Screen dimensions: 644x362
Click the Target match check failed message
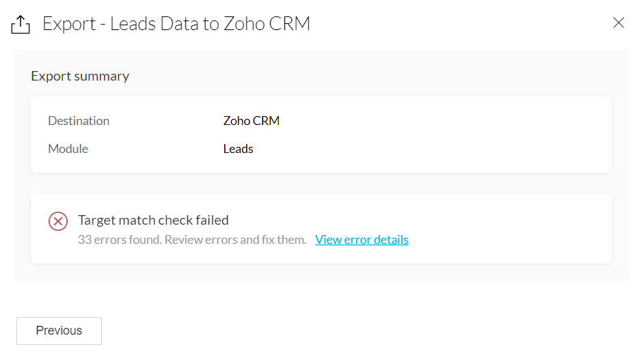153,220
